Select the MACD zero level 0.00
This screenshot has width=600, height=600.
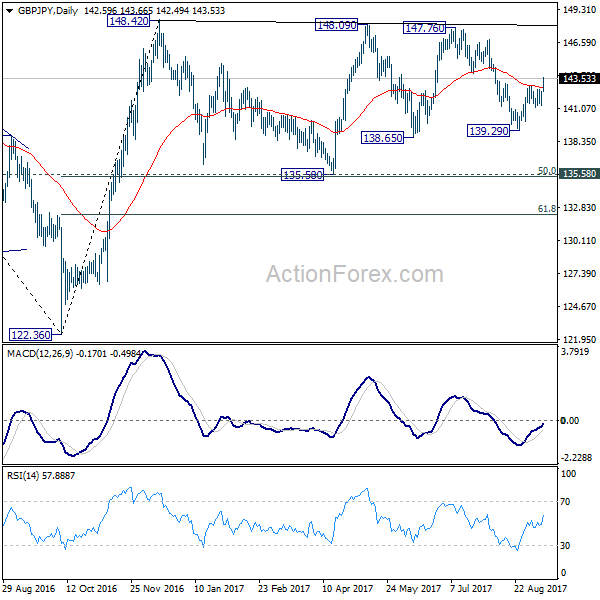pyautogui.click(x=570, y=421)
